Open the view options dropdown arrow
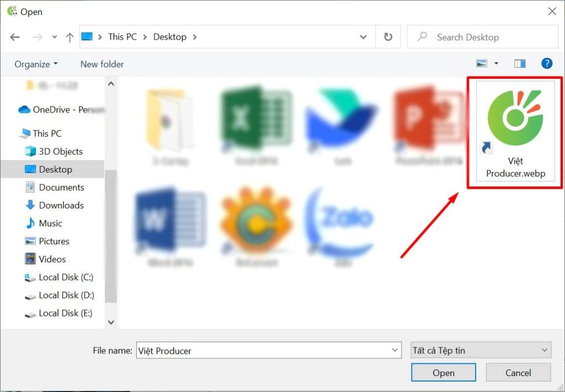 point(496,64)
